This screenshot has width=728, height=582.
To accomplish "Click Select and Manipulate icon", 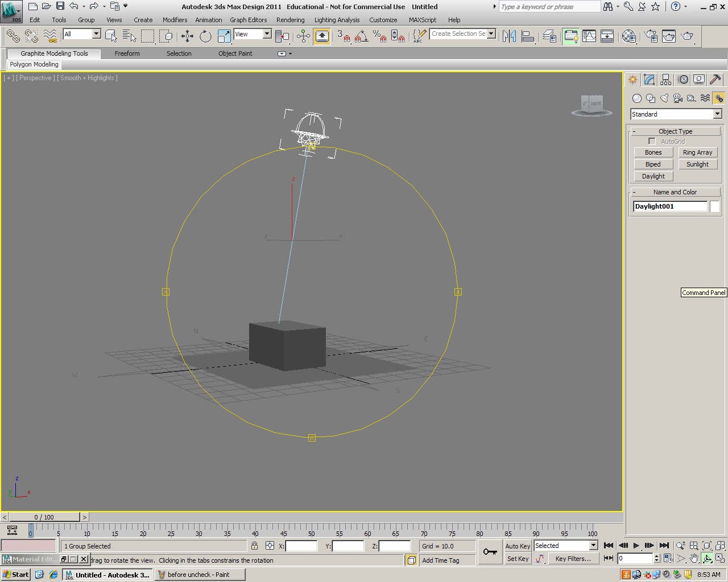I will [303, 36].
